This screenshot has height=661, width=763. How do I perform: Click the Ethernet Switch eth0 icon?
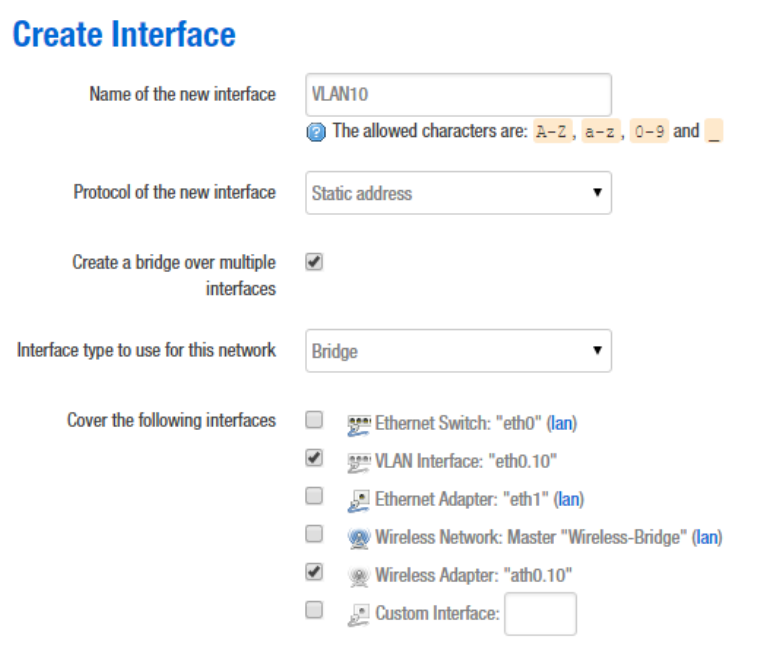click(359, 423)
